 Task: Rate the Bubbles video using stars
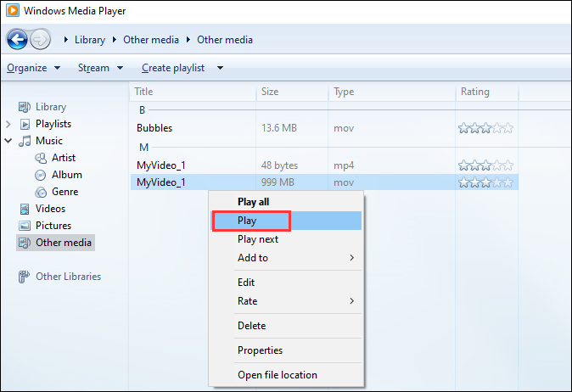coord(485,128)
